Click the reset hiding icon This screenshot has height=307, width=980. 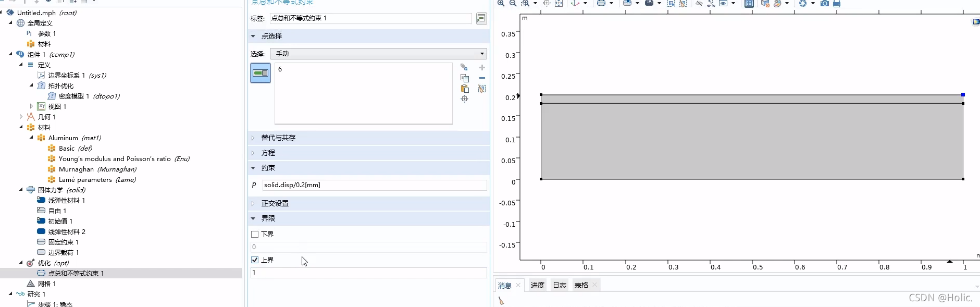coord(711,3)
